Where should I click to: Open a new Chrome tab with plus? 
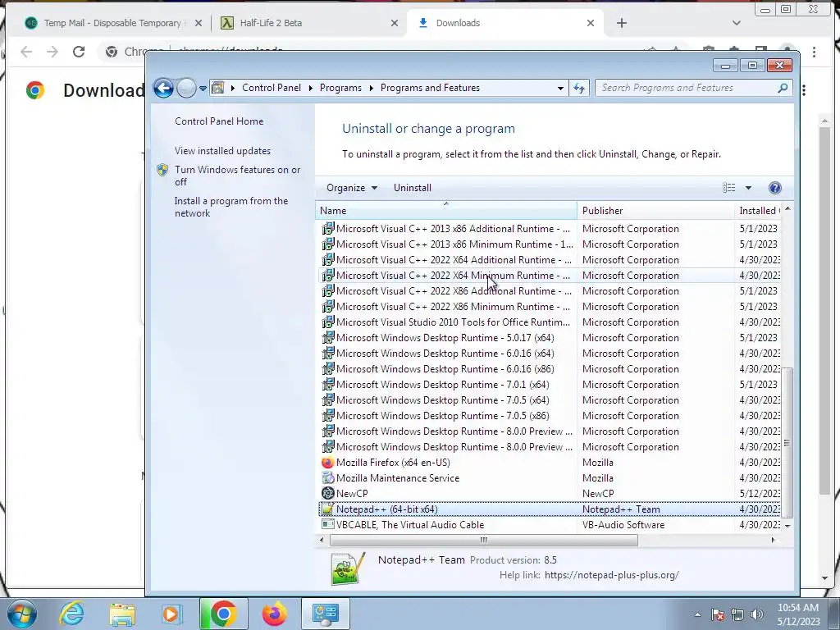tap(622, 23)
